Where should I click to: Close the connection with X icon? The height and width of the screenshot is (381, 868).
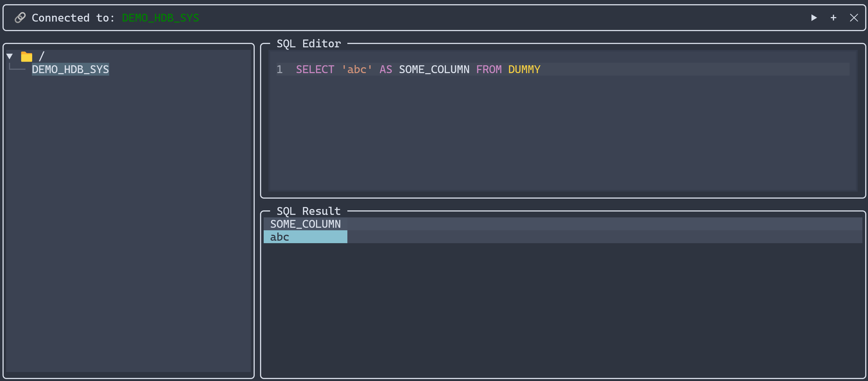point(853,18)
